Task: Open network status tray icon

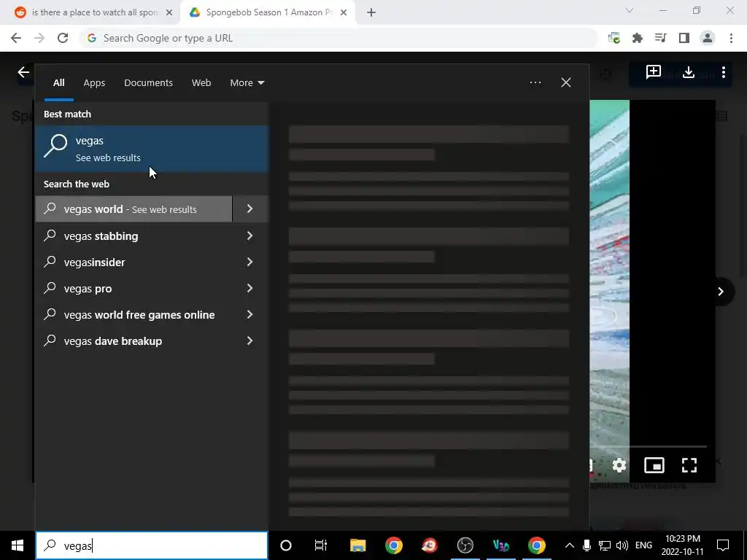Action: pos(605,545)
